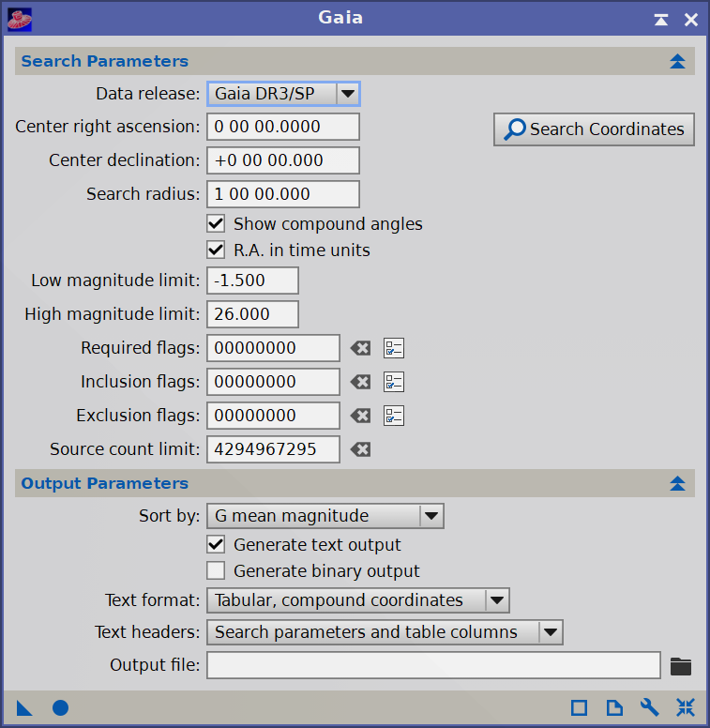Toggle R.A. in time units checkbox
The image size is (710, 728).
217,250
